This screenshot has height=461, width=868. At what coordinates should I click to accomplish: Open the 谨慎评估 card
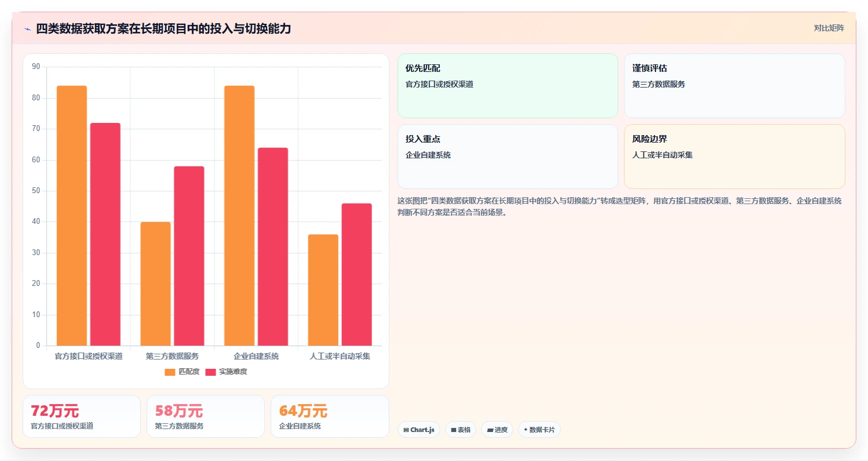point(734,86)
